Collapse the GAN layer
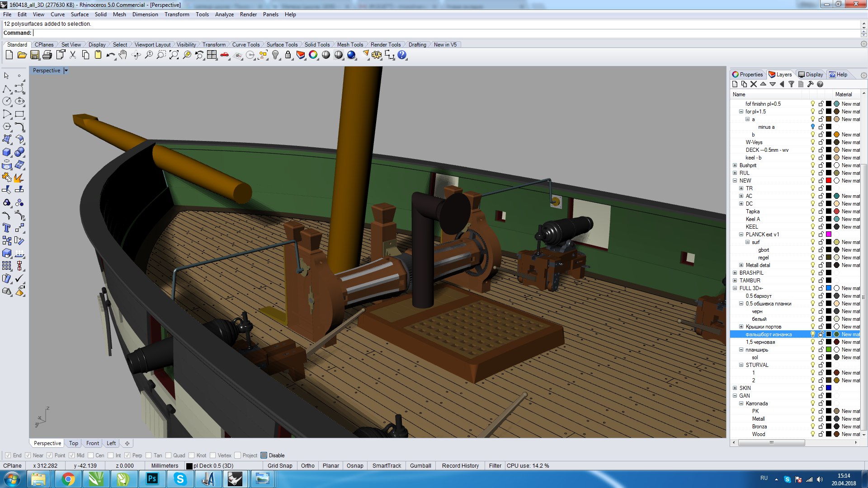Screen dimensions: 868x488 [x=735, y=396]
